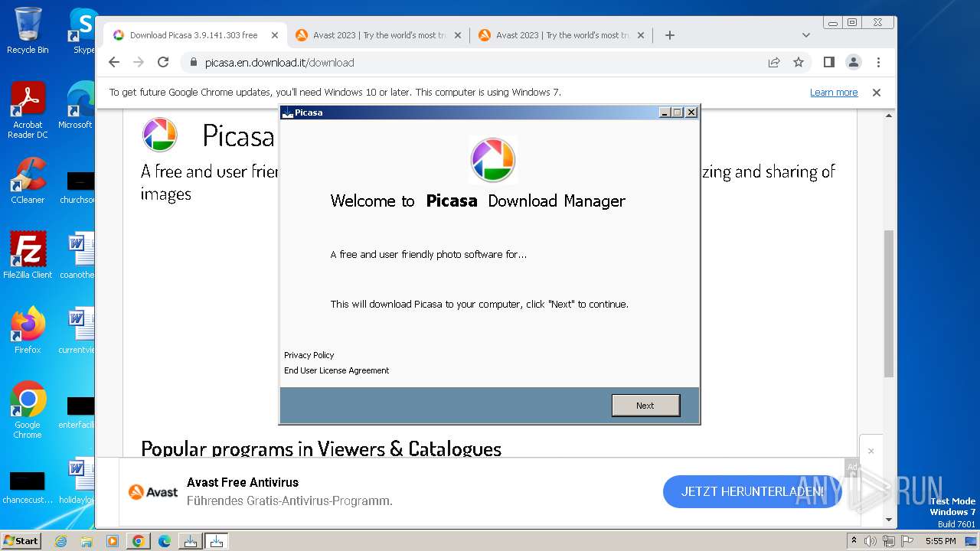Open File Explorer folder in the taskbar
980x551 pixels.
click(87, 541)
